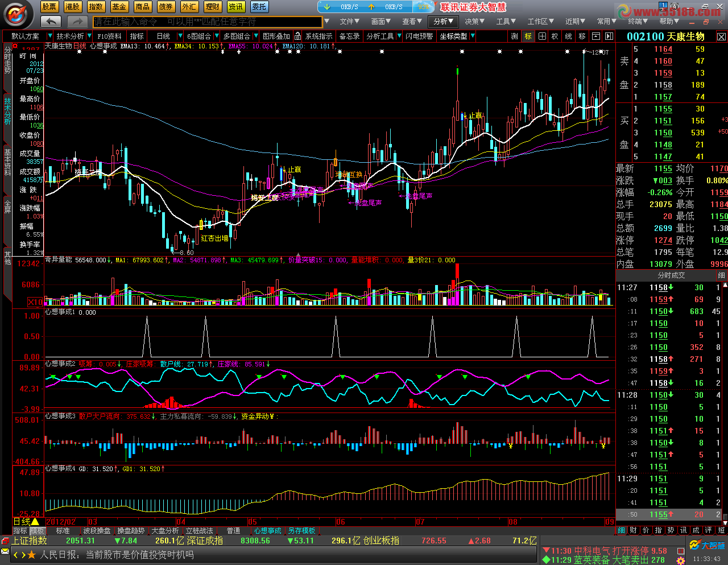
Task: Toggle the 标 annotation button
Action: point(528,36)
